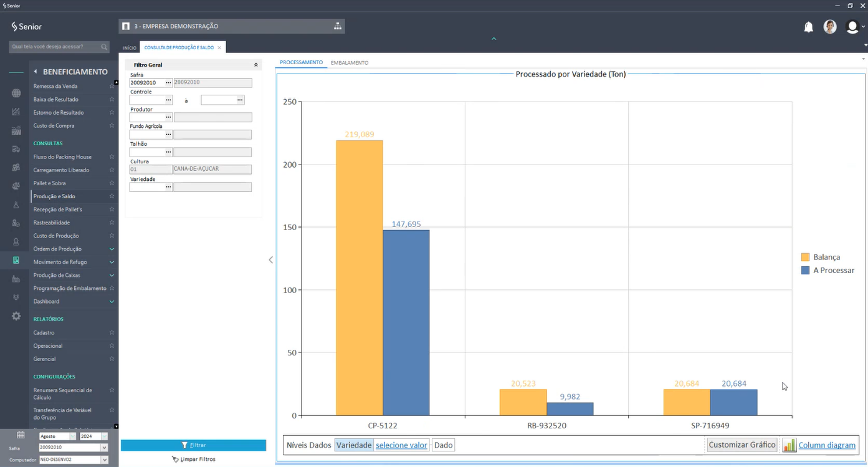Image resolution: width=868 pixels, height=467 pixels.
Task: Expand the Ordem de Produção submenu
Action: click(112, 249)
